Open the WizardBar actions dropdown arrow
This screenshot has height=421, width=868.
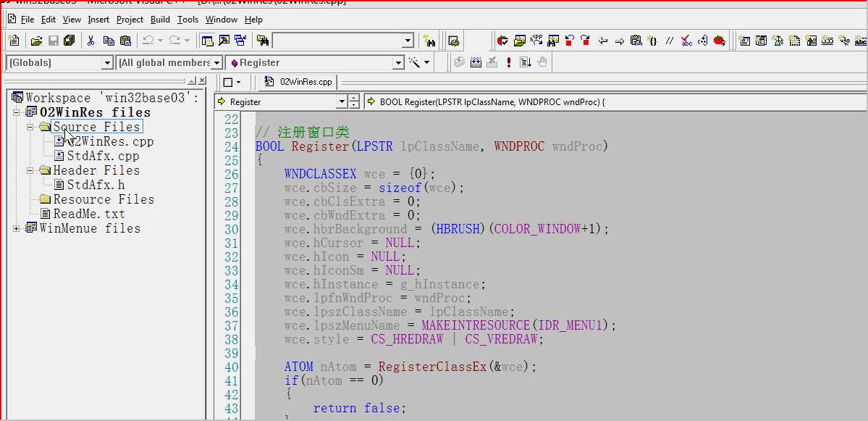point(427,62)
